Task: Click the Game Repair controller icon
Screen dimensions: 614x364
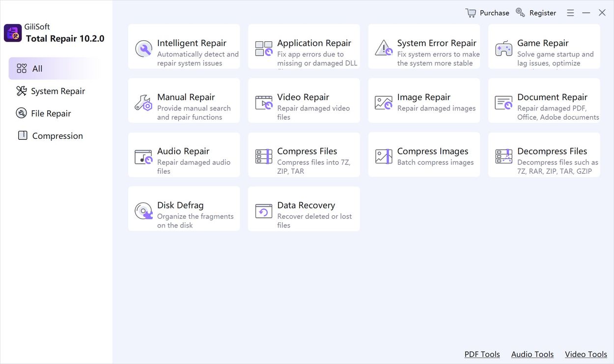Action: coord(504,49)
